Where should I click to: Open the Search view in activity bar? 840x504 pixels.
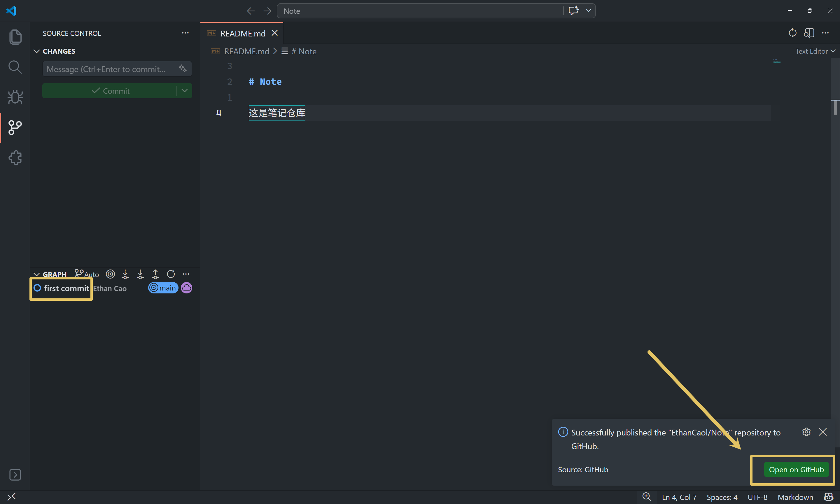click(15, 67)
